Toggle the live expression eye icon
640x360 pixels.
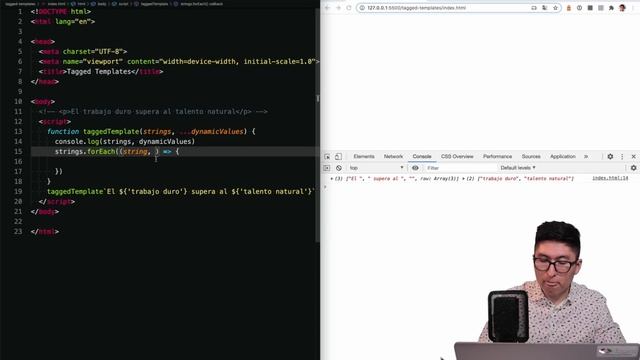point(415,168)
